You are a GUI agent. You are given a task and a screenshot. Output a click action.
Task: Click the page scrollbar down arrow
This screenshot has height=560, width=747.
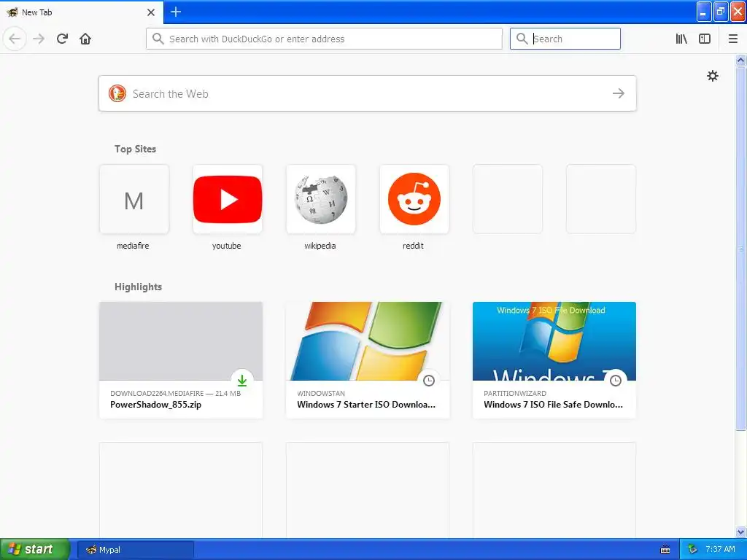click(x=740, y=532)
